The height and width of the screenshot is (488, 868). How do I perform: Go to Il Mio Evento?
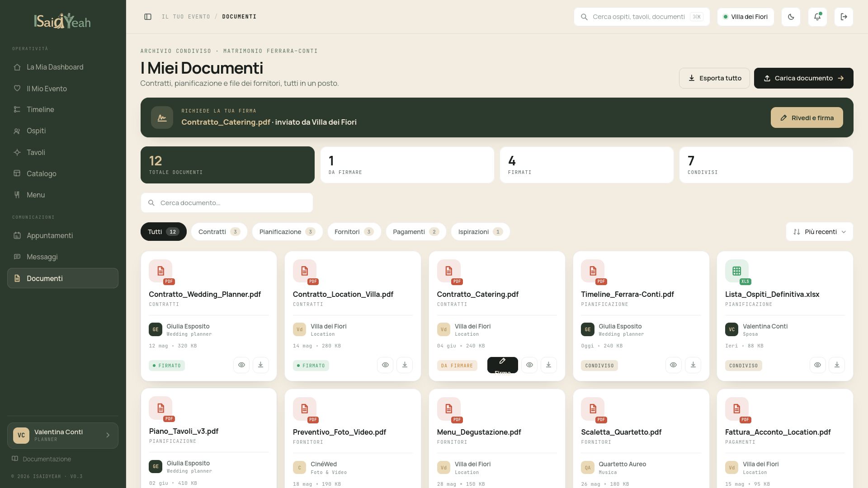click(63, 89)
